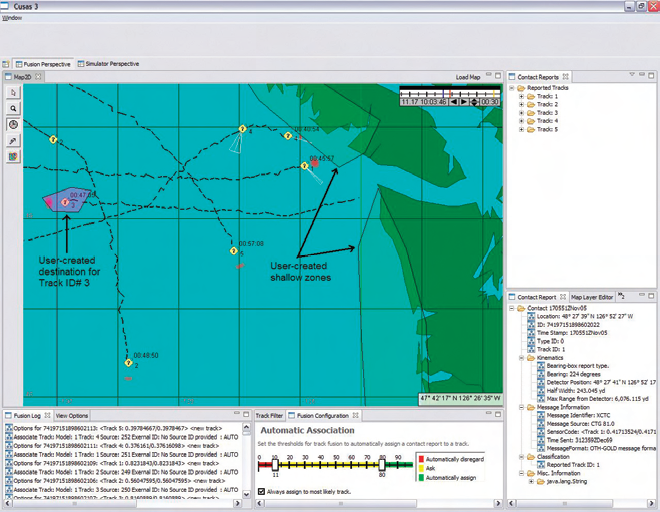Click the yellow marker for Track 2

129,363
